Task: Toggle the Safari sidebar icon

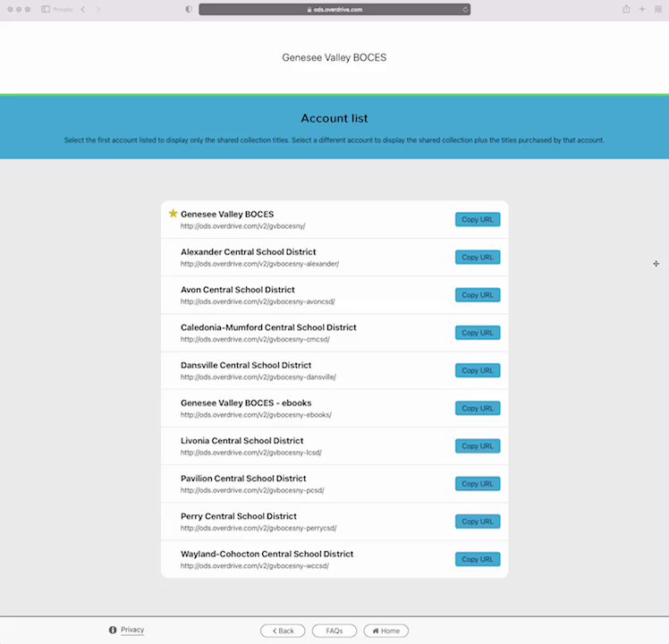Action: click(46, 9)
